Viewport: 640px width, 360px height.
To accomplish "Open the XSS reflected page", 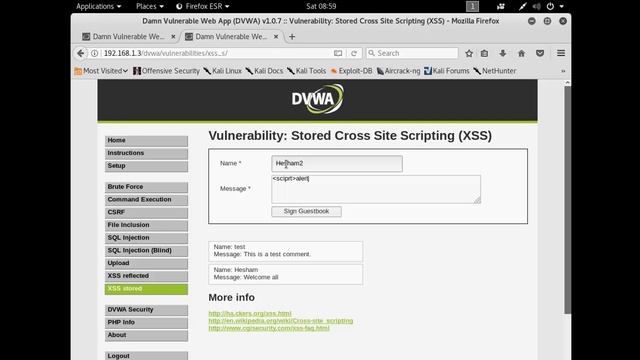I will [x=146, y=276].
